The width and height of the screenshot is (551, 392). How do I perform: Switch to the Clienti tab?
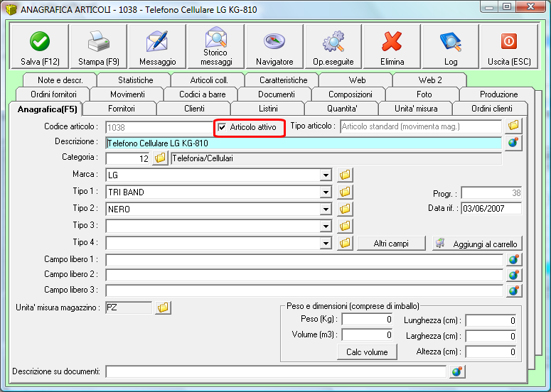point(194,109)
